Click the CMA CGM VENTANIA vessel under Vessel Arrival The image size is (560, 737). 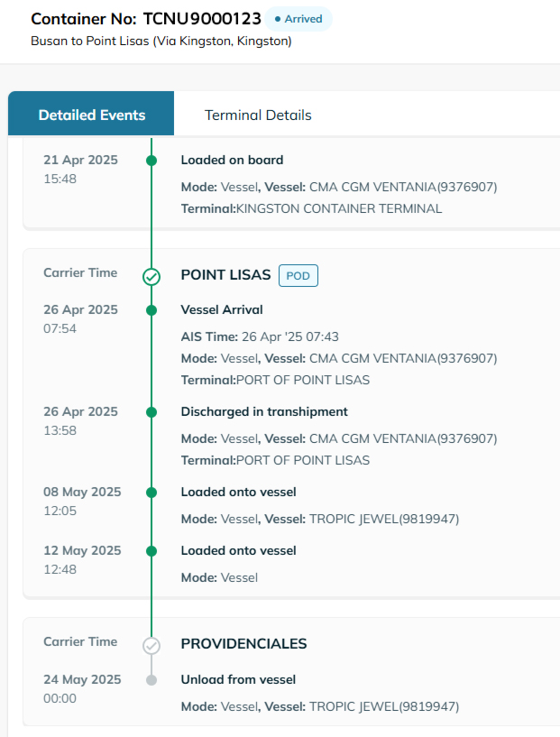[x=402, y=358]
